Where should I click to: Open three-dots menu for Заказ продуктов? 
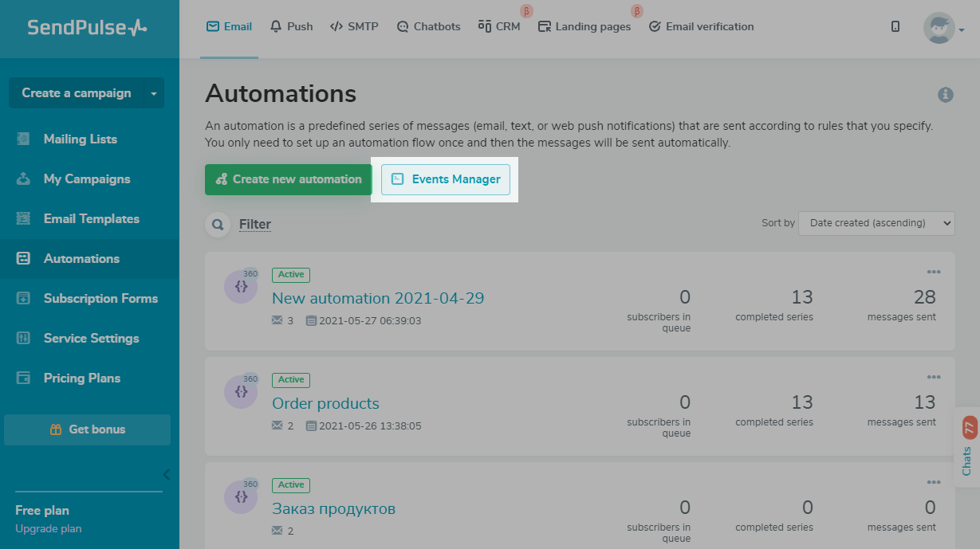pyautogui.click(x=934, y=482)
